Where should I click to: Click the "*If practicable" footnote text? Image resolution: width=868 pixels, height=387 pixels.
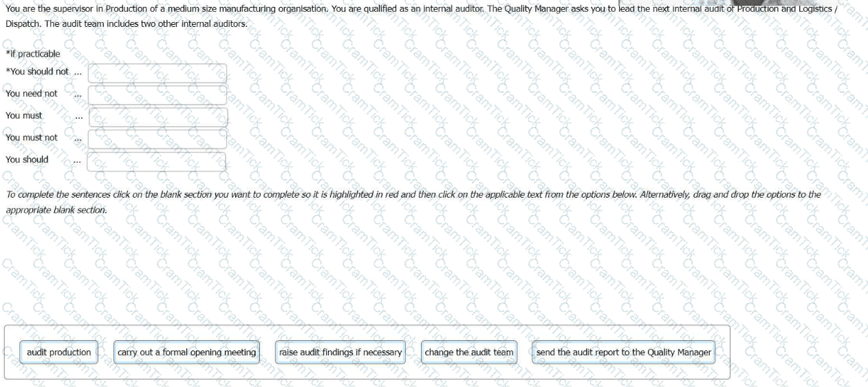[33, 54]
